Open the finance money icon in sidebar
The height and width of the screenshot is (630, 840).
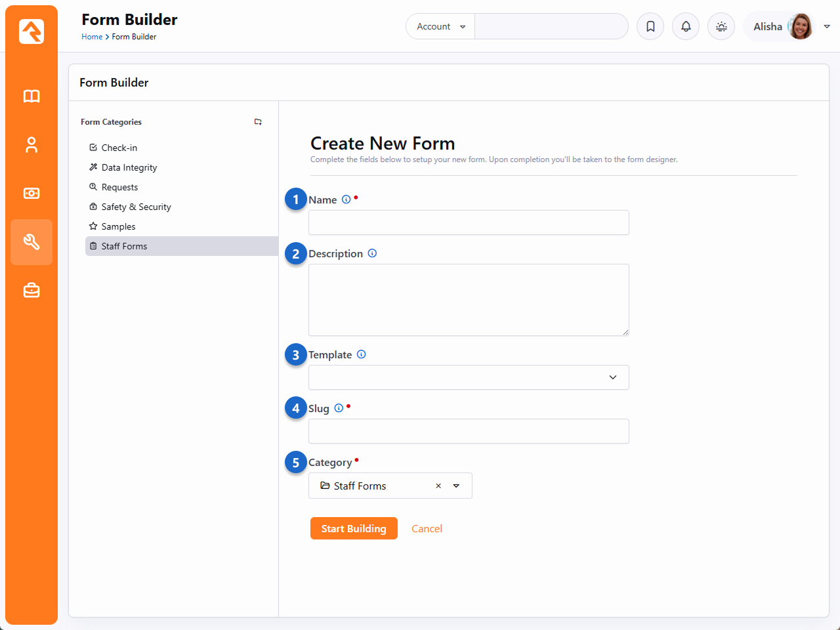tap(31, 194)
